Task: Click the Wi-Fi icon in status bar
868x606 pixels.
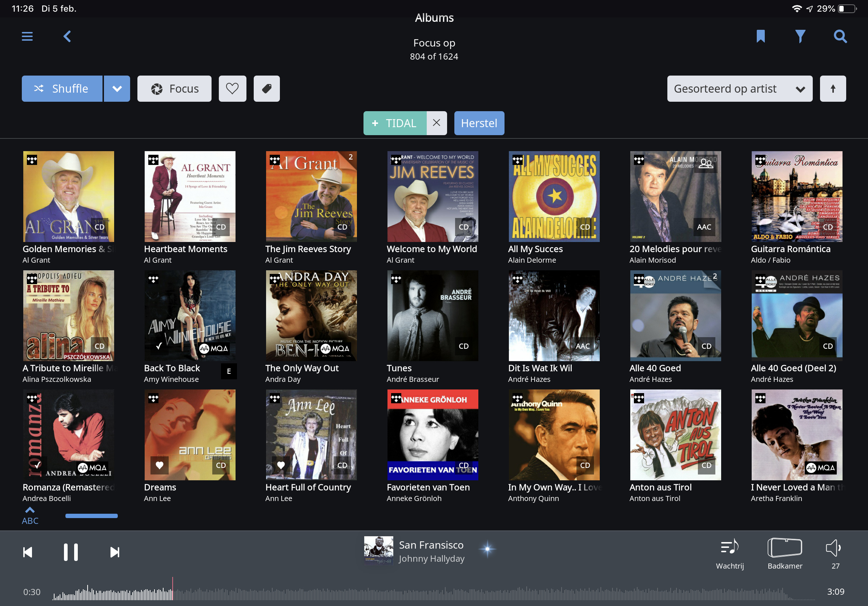Action: click(x=796, y=8)
